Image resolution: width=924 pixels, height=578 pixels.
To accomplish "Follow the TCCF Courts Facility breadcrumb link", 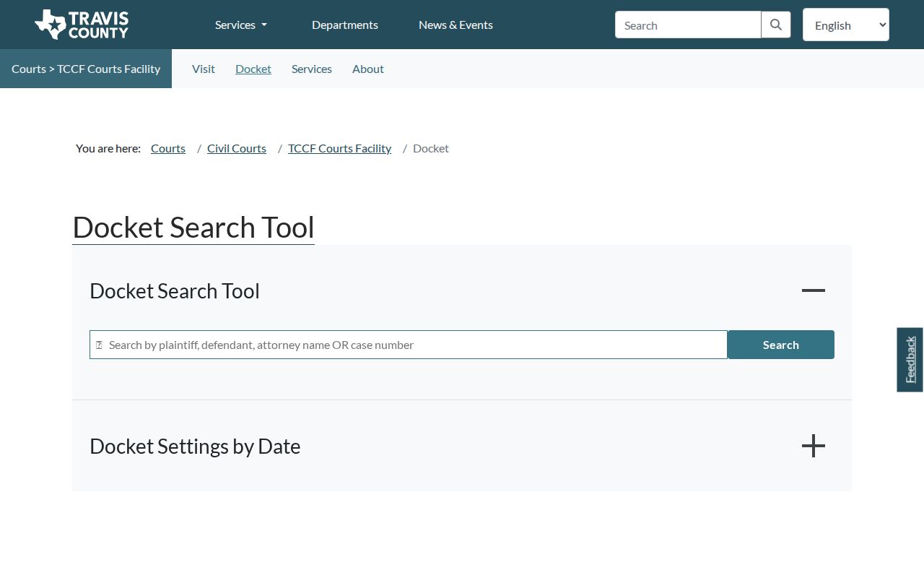I will pos(339,148).
